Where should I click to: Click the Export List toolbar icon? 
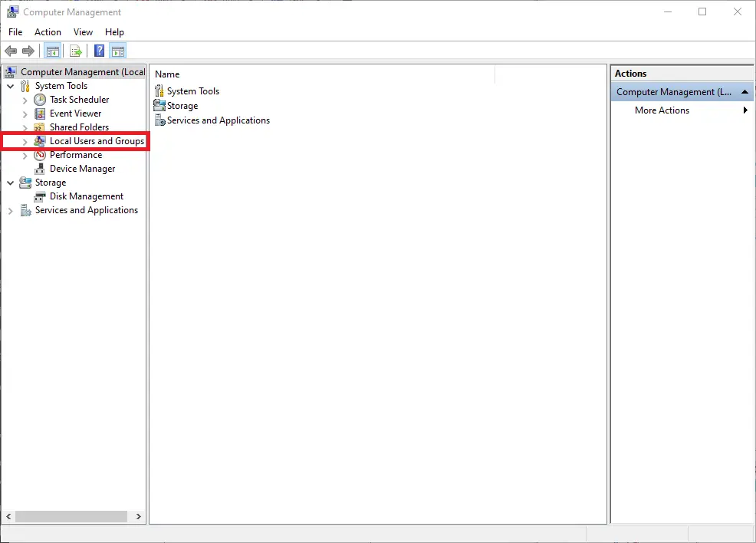[x=76, y=51]
